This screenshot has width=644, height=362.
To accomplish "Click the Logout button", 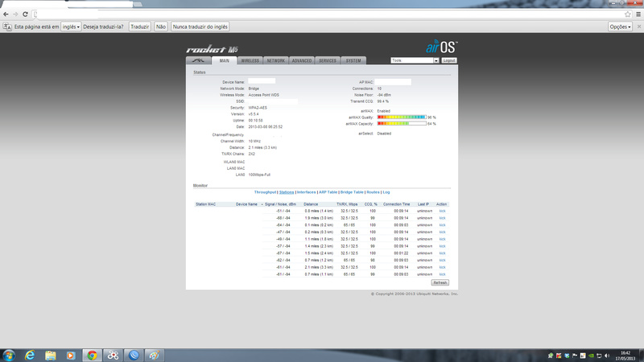I will [x=449, y=60].
